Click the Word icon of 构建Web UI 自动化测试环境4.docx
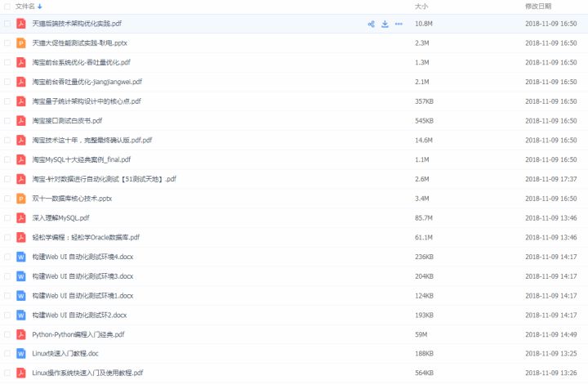Screen dimensions: 588x385 pos(21,257)
